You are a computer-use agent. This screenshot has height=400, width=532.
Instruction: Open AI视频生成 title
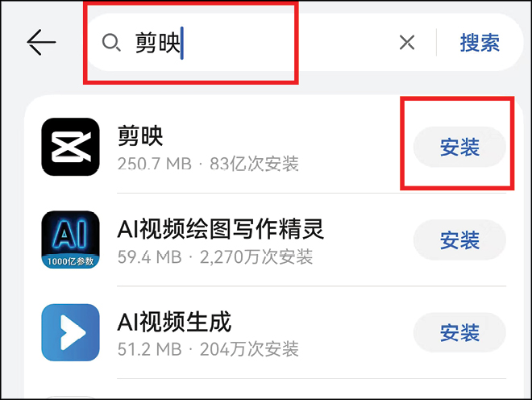174,321
